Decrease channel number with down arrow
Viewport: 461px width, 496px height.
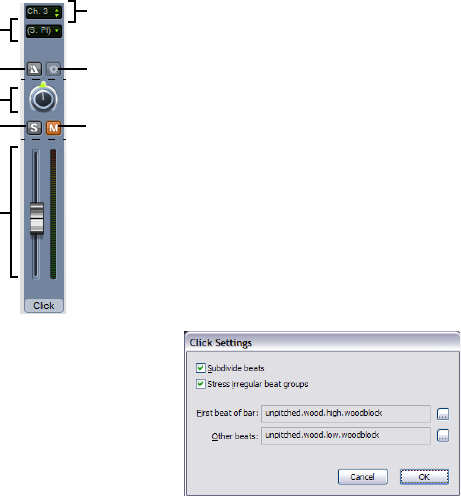[x=57, y=15]
